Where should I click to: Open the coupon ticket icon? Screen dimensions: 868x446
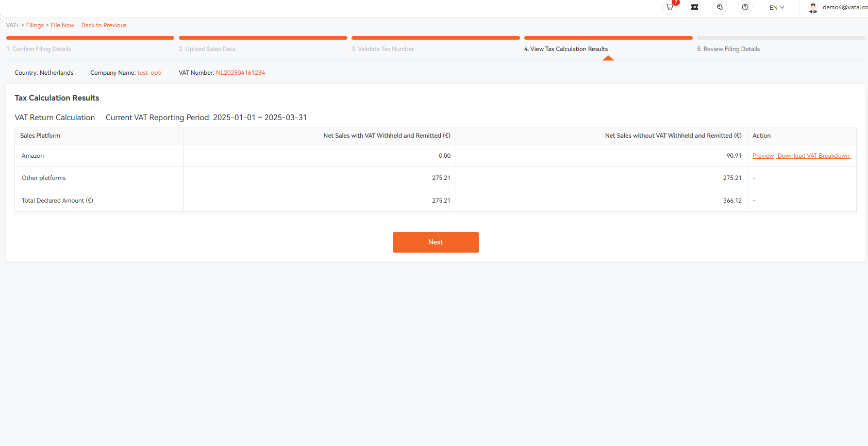pyautogui.click(x=695, y=7)
